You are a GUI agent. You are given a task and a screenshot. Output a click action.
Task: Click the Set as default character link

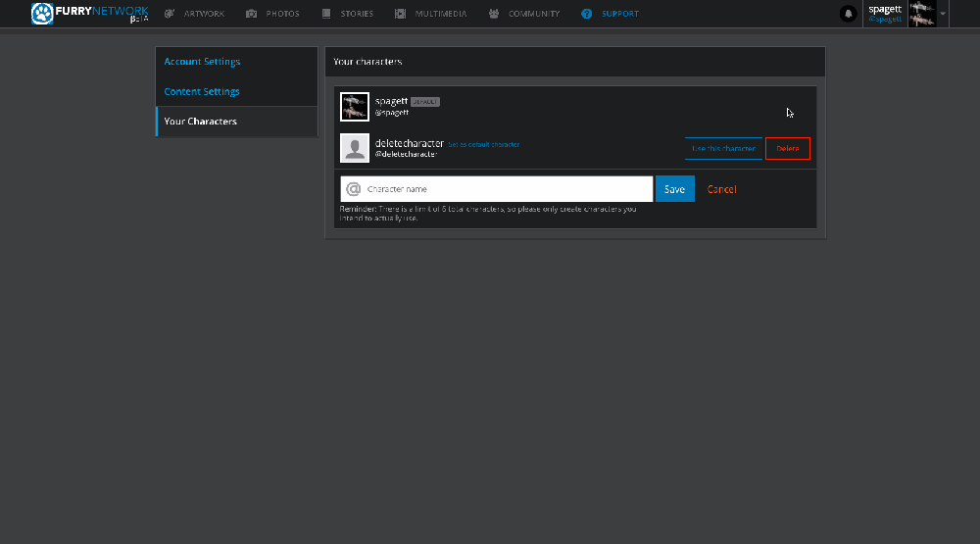(x=484, y=144)
